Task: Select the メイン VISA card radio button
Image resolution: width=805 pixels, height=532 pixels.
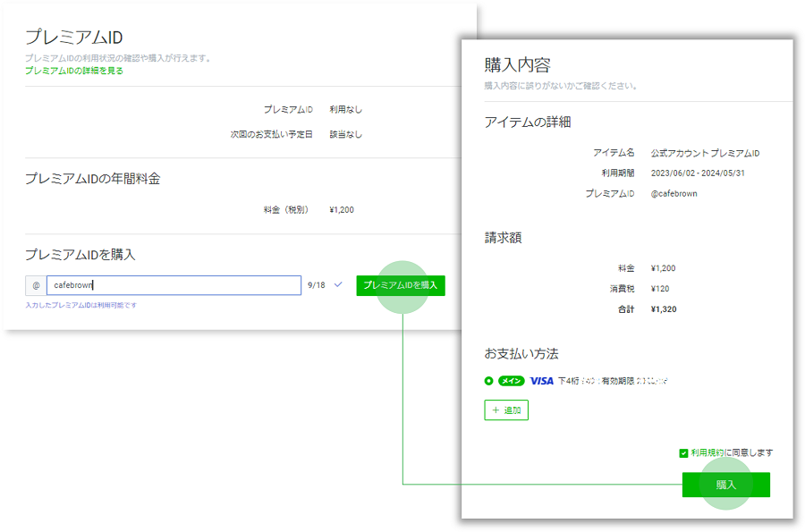Action: pyautogui.click(x=488, y=381)
